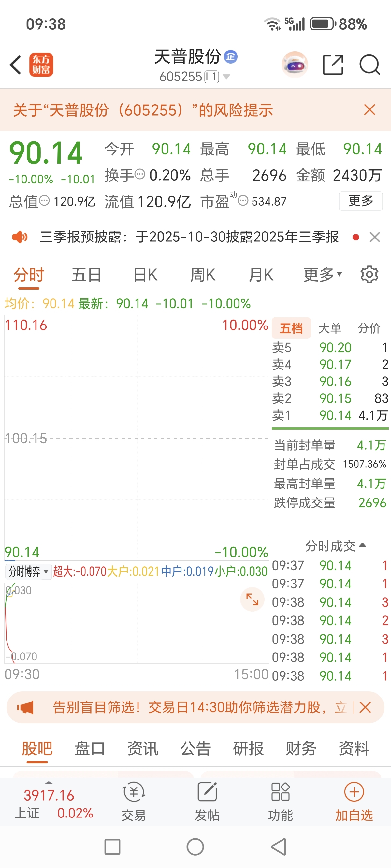
Task: Open the 三季报预披露 announcement
Action: point(189,237)
